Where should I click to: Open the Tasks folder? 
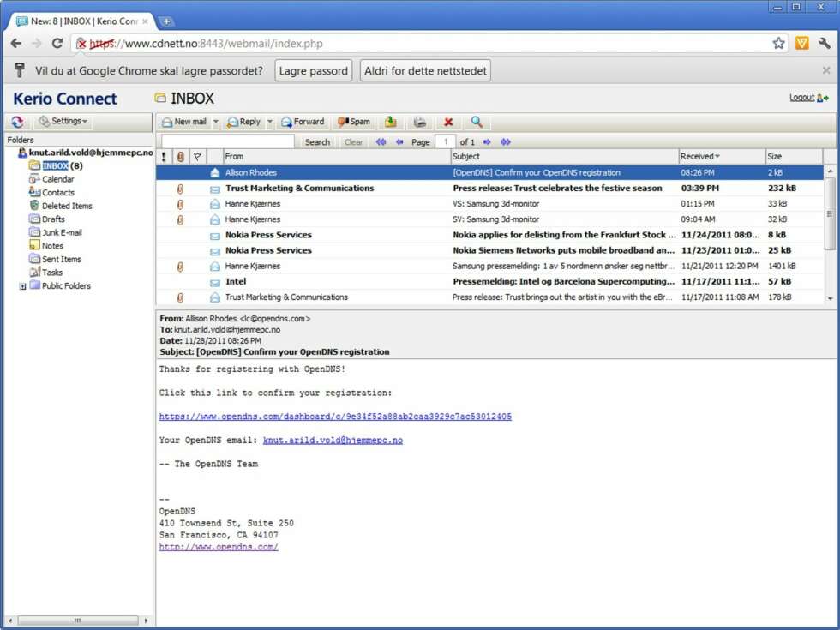coord(46,273)
